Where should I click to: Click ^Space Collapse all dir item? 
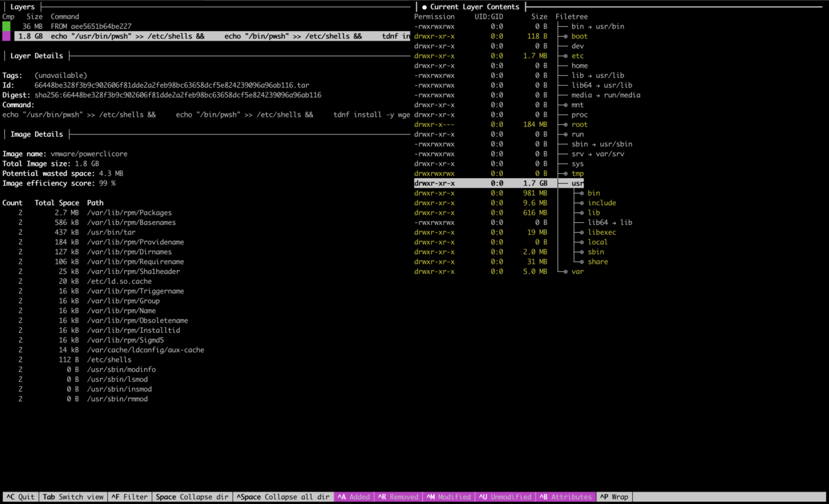[283, 497]
